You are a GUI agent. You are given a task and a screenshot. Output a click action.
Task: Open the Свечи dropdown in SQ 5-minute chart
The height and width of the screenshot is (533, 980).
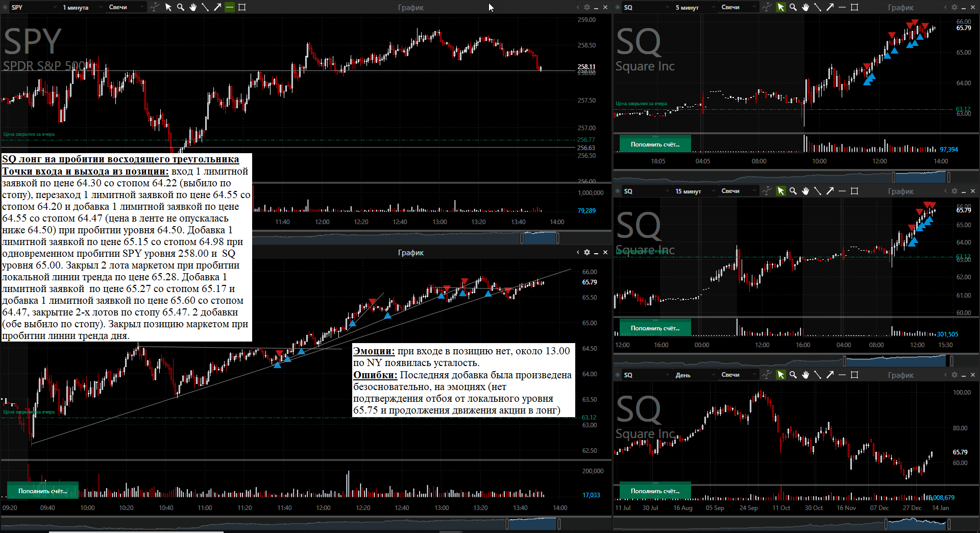point(739,7)
